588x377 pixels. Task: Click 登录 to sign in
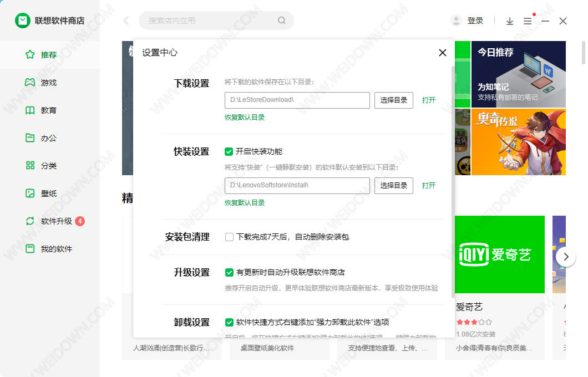475,21
